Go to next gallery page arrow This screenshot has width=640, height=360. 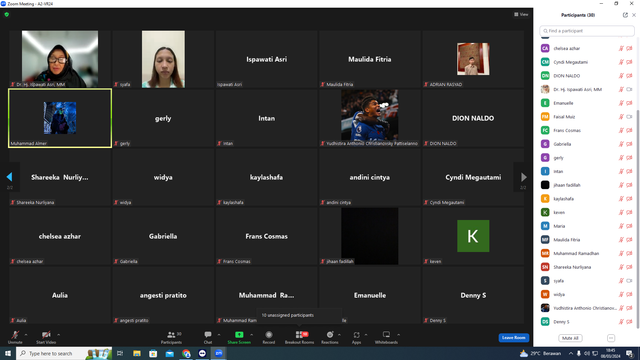(524, 177)
